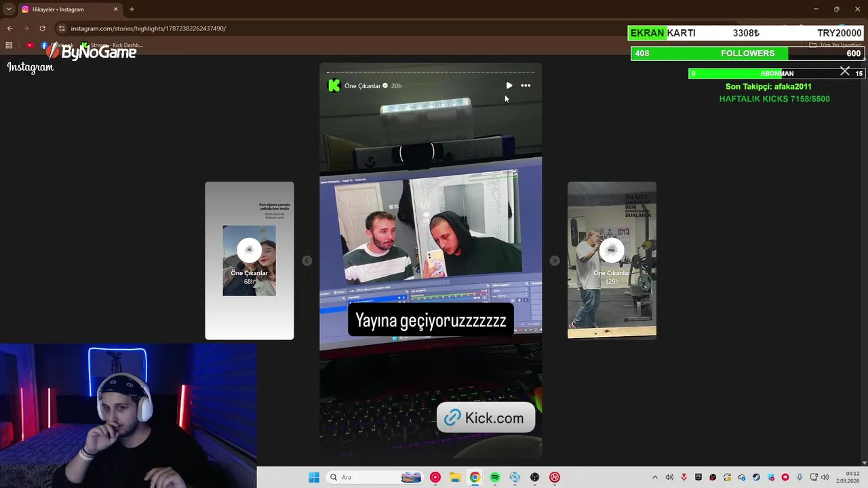Click the story timestamp 20h
The image size is (868, 488).
(396, 86)
